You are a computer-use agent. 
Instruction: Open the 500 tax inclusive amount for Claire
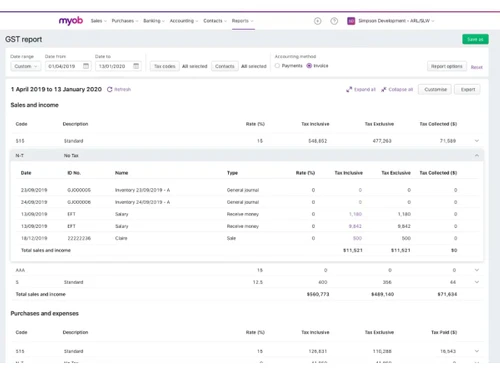pyautogui.click(x=357, y=238)
